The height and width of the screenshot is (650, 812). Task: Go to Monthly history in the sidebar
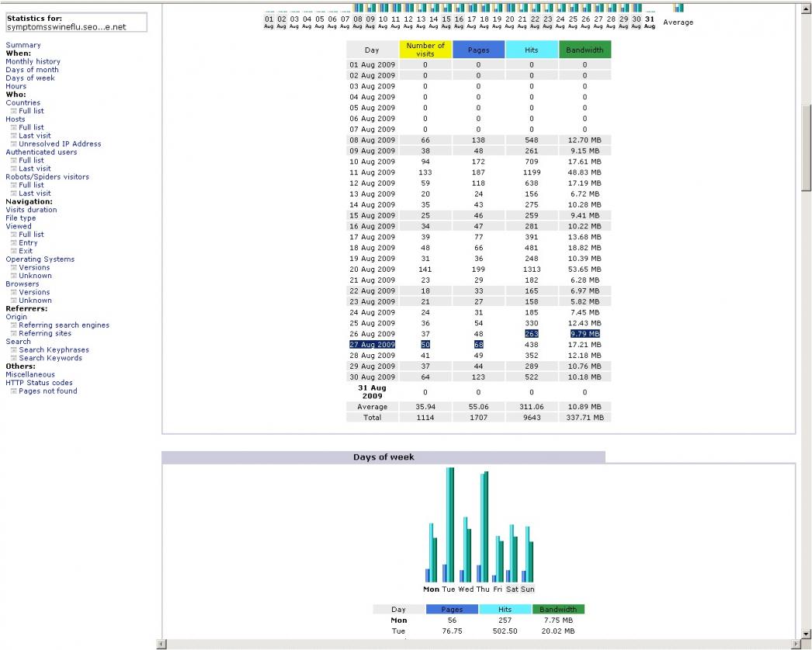click(x=33, y=62)
